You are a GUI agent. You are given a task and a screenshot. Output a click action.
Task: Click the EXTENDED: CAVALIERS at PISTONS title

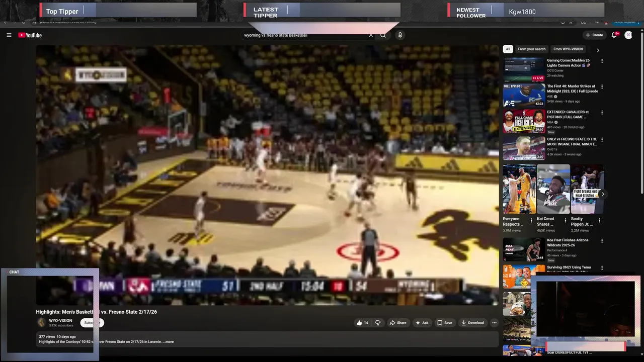point(568,115)
